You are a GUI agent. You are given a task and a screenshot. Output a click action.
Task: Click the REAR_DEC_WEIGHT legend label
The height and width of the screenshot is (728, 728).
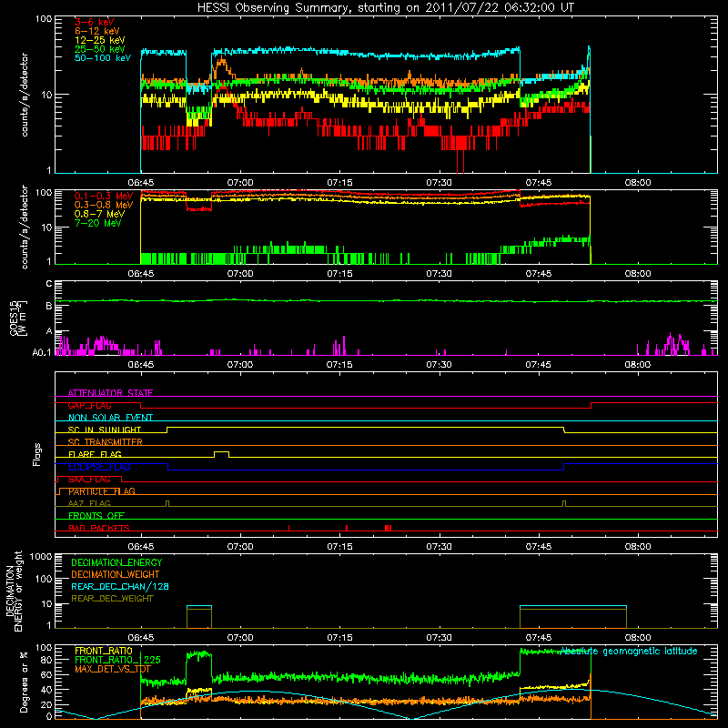pos(112,599)
